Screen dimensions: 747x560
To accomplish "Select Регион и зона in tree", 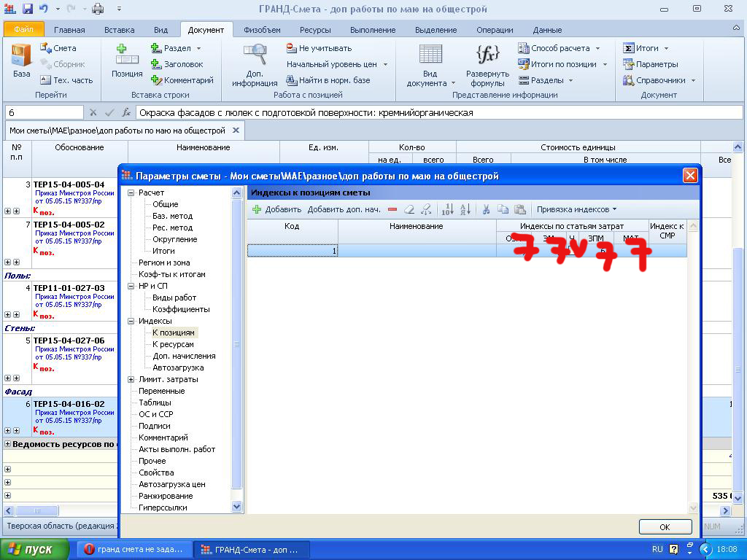I will (164, 262).
